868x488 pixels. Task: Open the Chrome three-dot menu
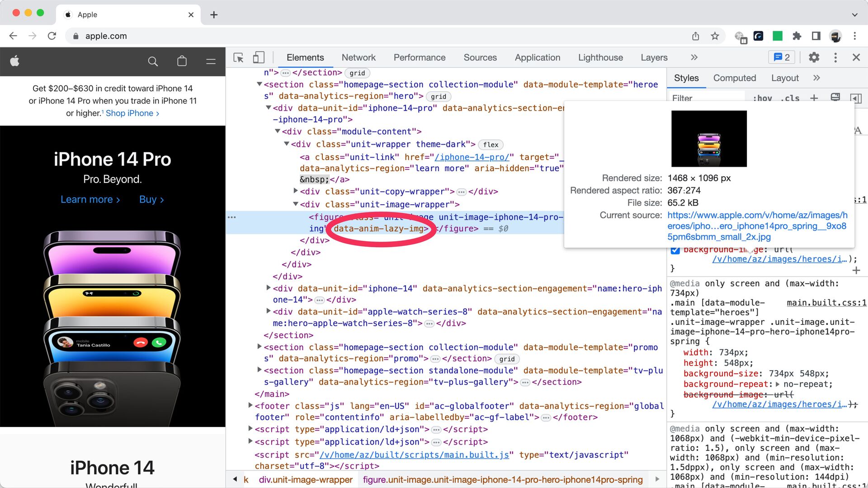(x=854, y=36)
